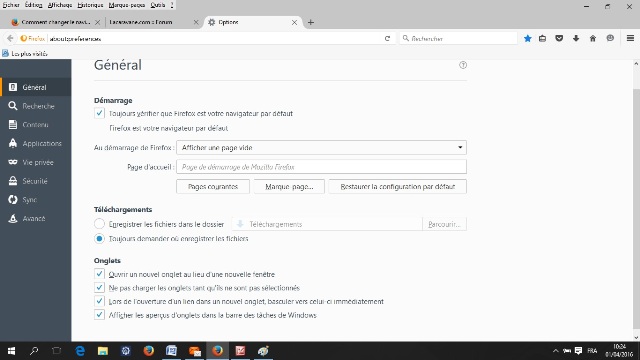Open help for Général page
This screenshot has height=360, width=640.
pyautogui.click(x=463, y=65)
